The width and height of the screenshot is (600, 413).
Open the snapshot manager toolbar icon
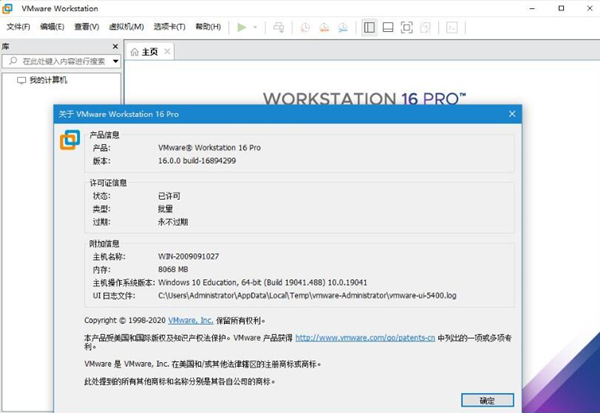pyautogui.click(x=342, y=27)
